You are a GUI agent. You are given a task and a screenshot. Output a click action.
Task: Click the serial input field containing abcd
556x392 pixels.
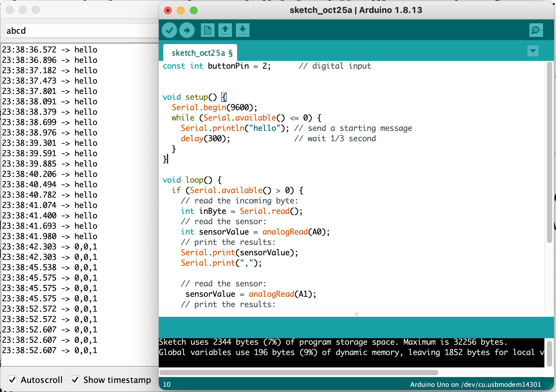point(81,31)
